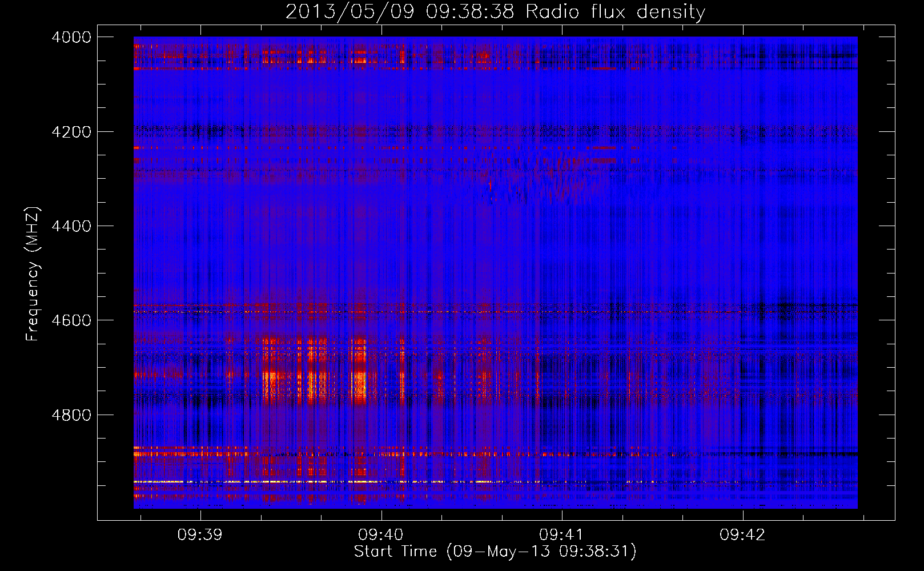The width and height of the screenshot is (924, 571).
Task: Select the 4800 frequency axis label
Action: click(71, 415)
